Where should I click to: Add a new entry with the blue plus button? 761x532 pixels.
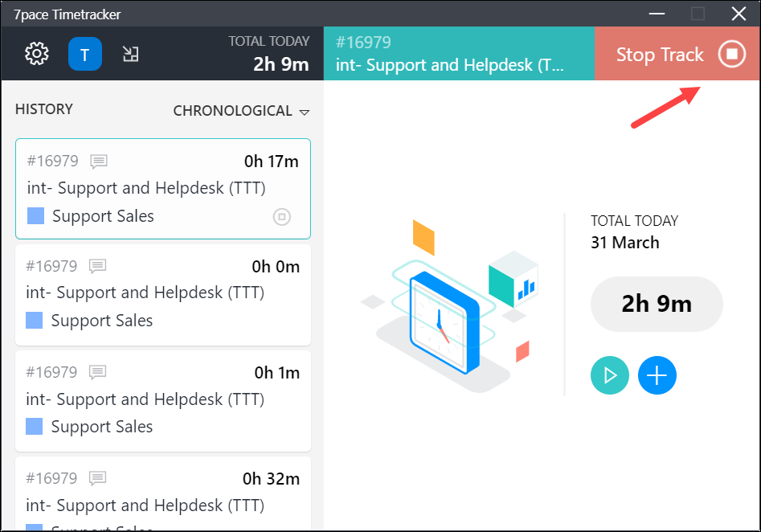pos(657,375)
